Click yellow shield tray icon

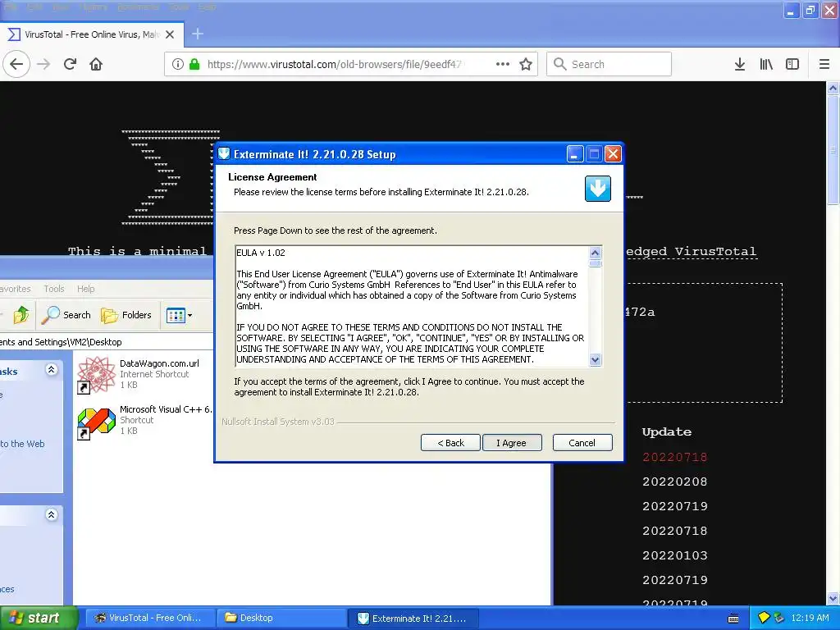click(764, 618)
